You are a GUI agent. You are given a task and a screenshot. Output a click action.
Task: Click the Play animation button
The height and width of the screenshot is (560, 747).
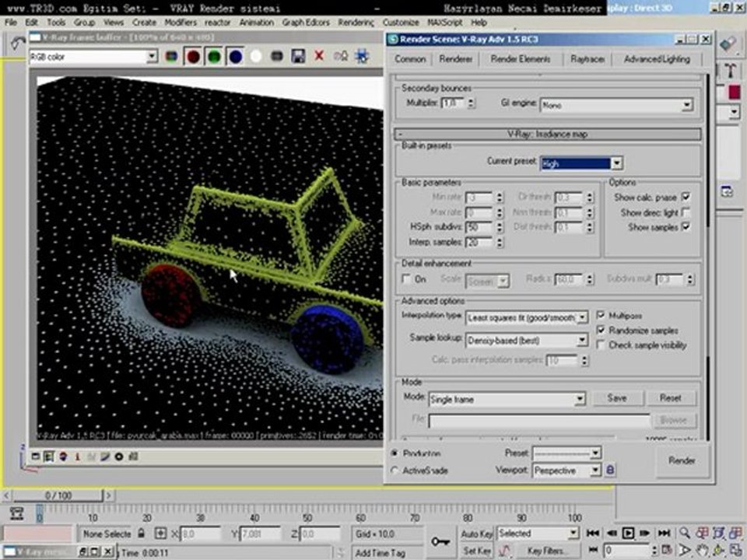(629, 533)
